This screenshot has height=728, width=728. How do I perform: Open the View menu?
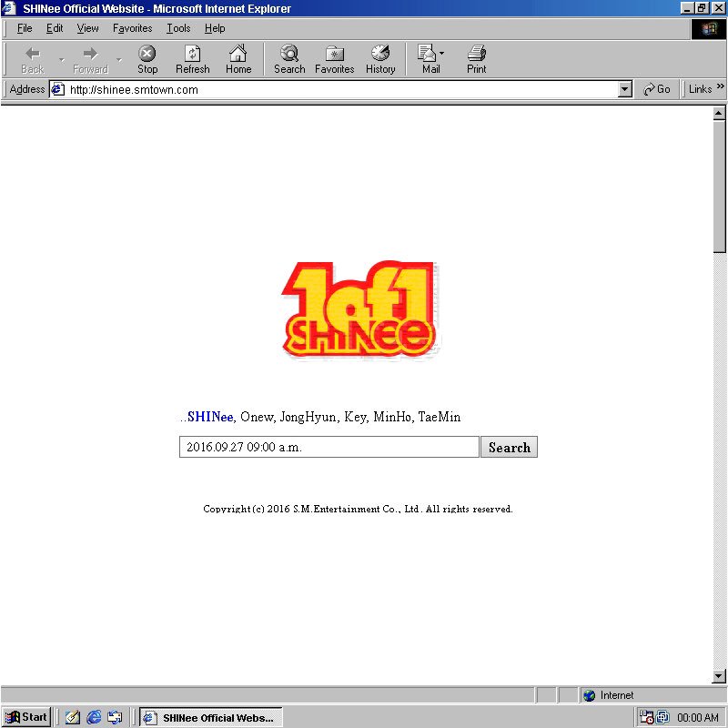coord(87,28)
